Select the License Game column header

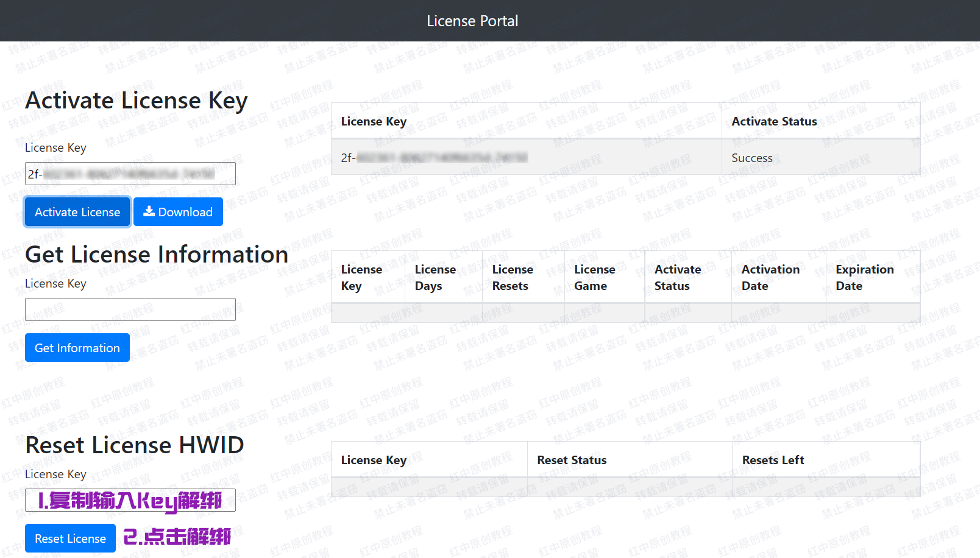click(x=594, y=277)
